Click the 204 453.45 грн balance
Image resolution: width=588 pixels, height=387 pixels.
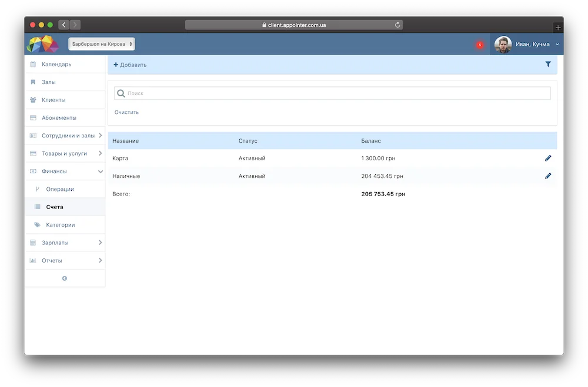[x=382, y=176]
